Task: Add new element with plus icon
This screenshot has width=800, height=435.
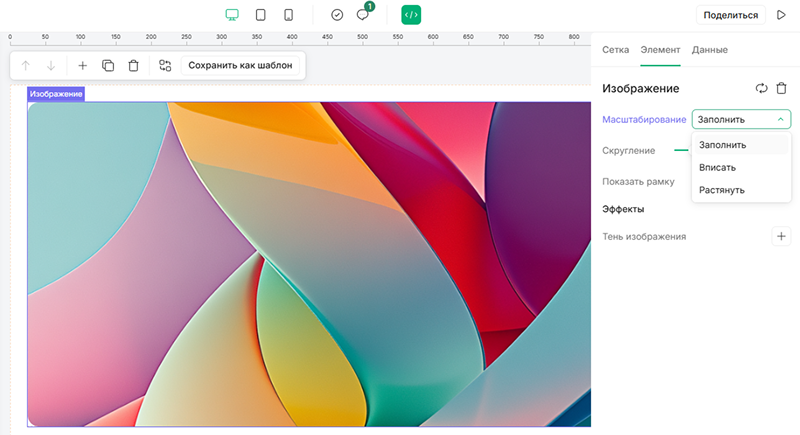Action: [x=83, y=66]
